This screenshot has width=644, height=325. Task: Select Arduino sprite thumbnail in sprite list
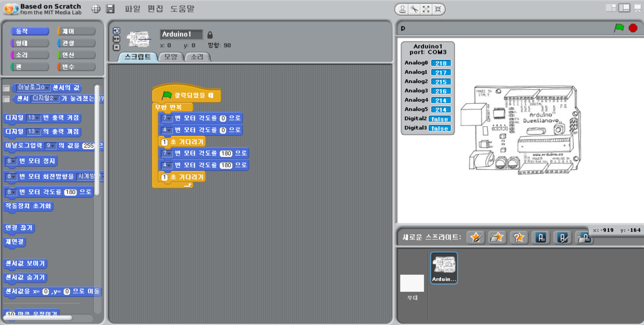coord(444,268)
